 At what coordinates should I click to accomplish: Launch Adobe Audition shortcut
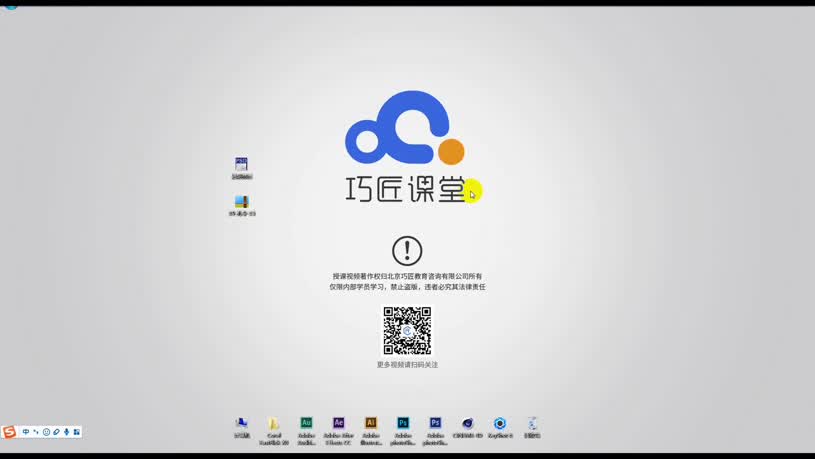[x=306, y=430]
